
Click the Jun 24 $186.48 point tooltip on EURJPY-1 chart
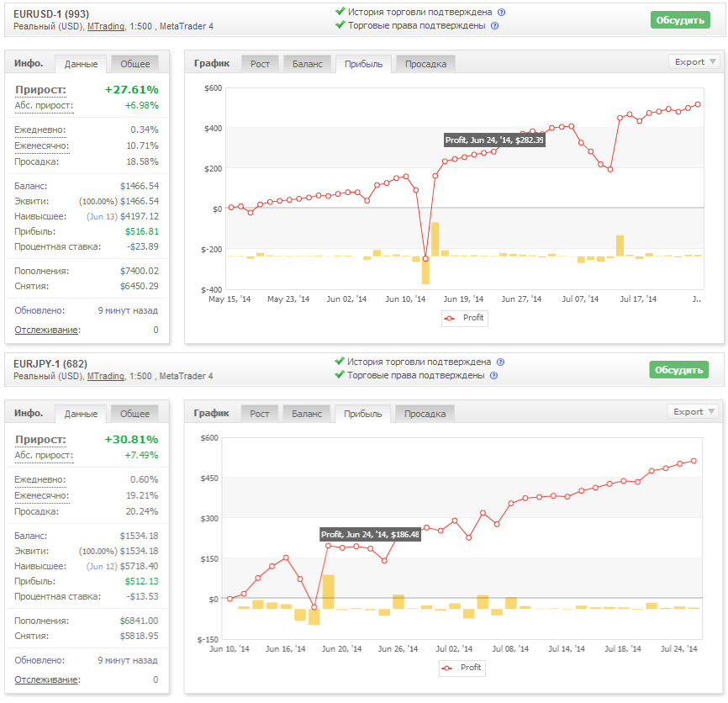click(371, 535)
